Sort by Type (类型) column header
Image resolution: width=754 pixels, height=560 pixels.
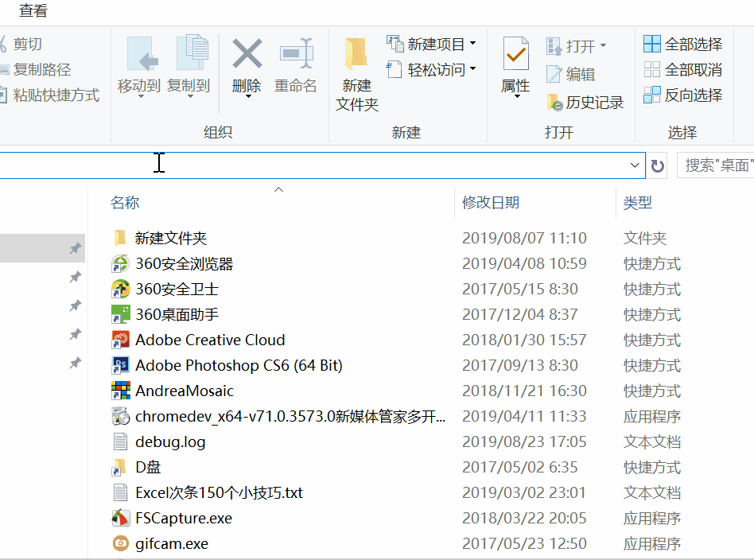tap(638, 203)
